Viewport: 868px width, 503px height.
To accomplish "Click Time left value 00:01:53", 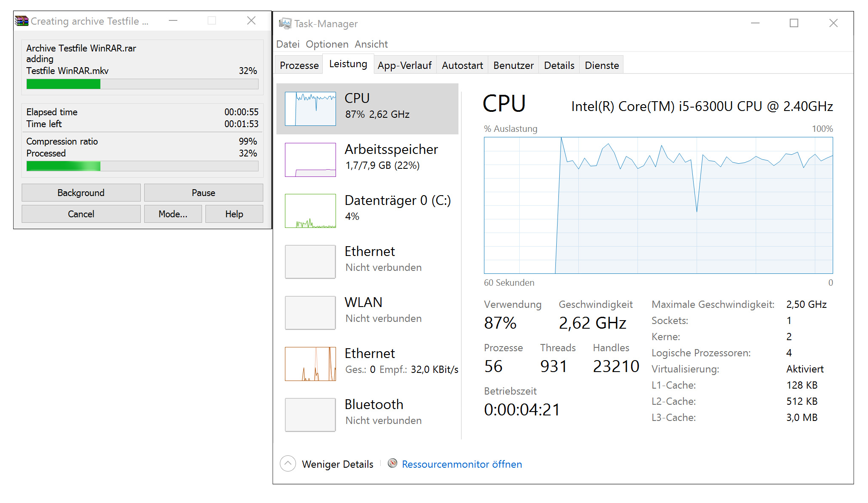I will coord(242,124).
